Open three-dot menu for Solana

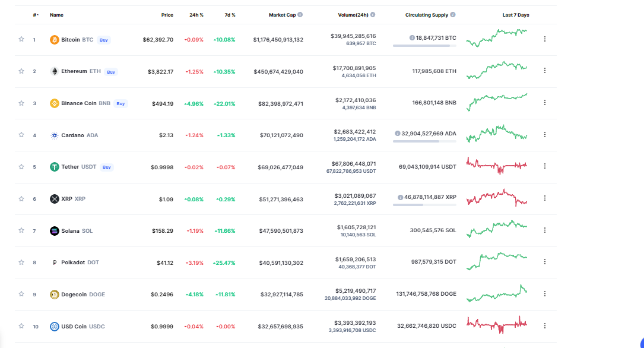click(x=545, y=230)
